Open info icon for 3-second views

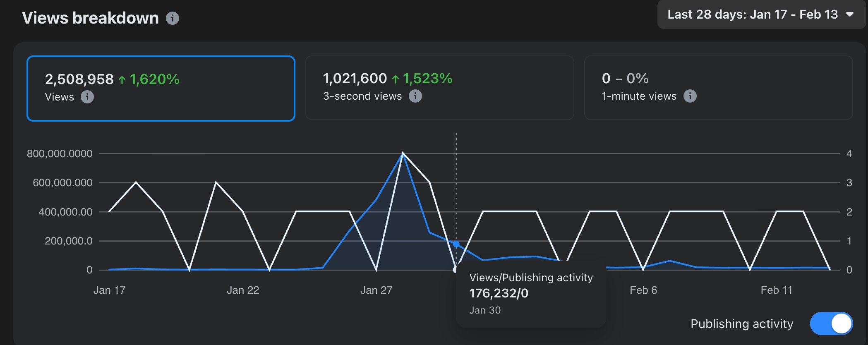(415, 96)
